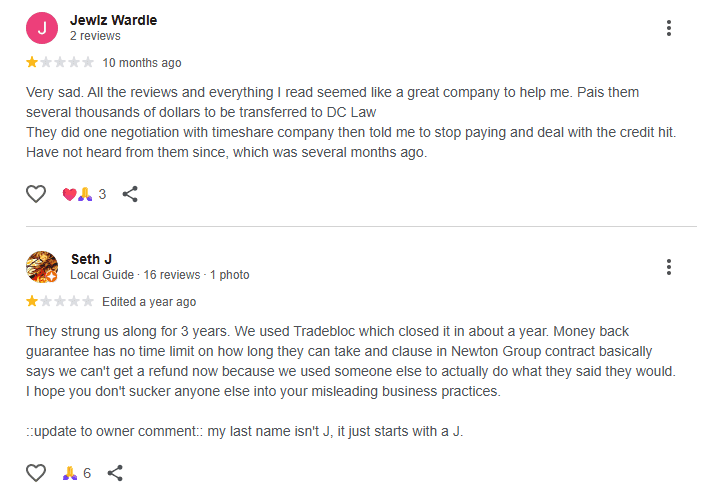
Task: Open more options for Jewlz Wardle's review
Action: [x=669, y=28]
